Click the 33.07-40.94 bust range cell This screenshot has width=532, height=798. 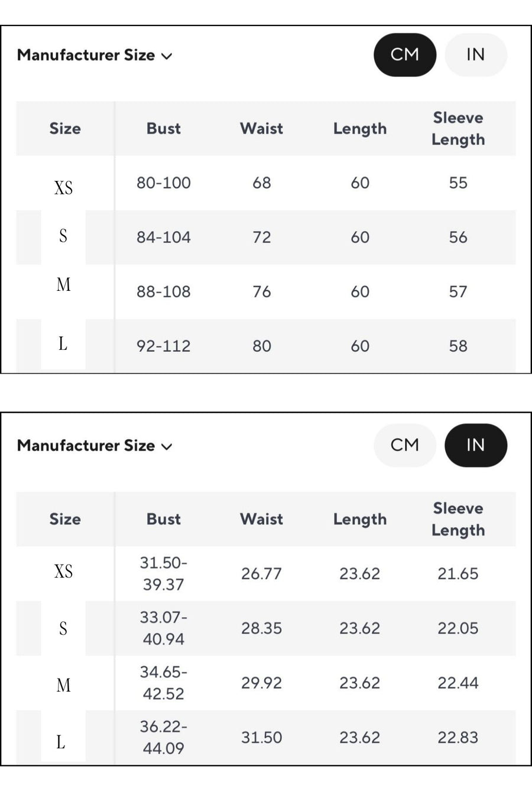164,628
